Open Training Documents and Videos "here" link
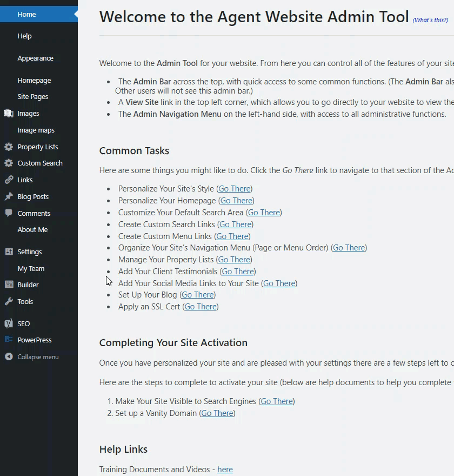The image size is (454, 476). [225, 470]
